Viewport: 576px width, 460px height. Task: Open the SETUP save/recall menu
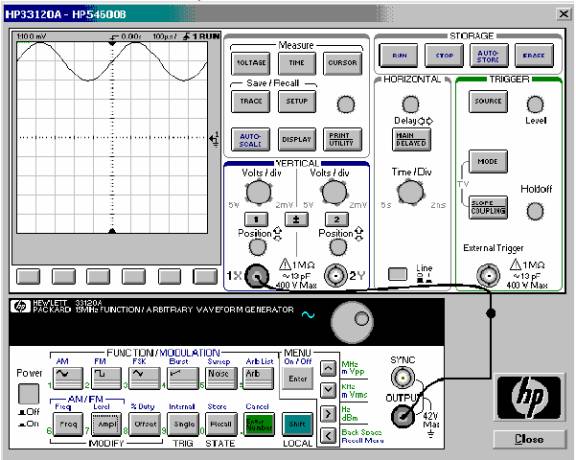coord(297,101)
